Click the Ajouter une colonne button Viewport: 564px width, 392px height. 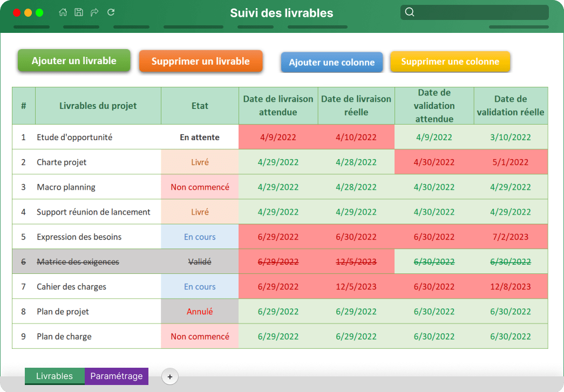tap(331, 62)
